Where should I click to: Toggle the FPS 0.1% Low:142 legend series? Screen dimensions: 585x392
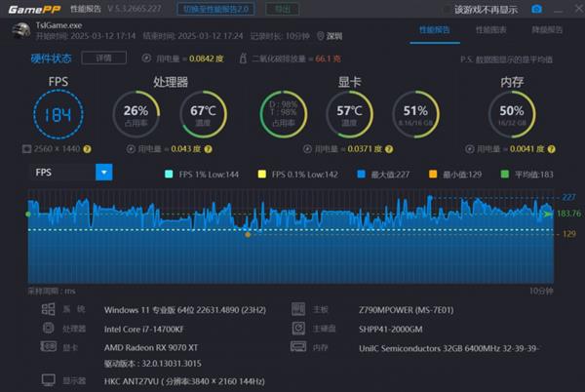point(261,174)
